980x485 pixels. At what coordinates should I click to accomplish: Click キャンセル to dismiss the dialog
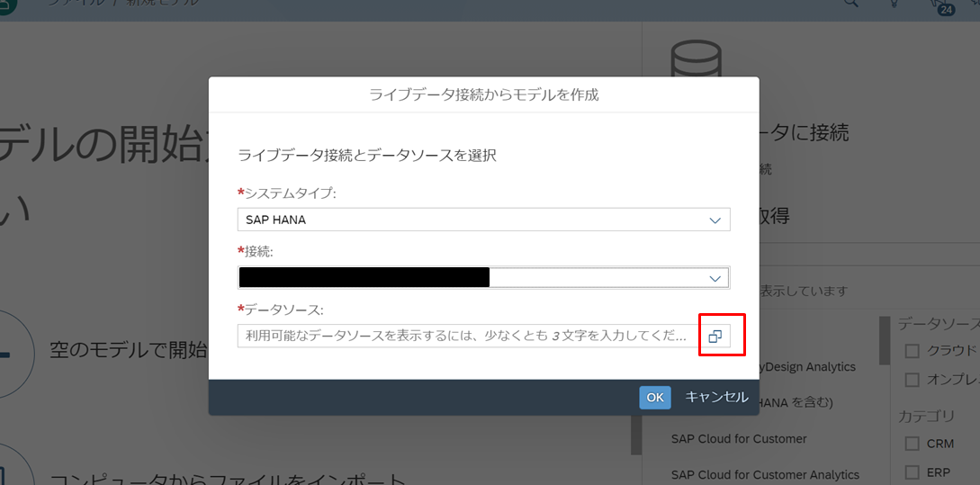click(x=716, y=397)
